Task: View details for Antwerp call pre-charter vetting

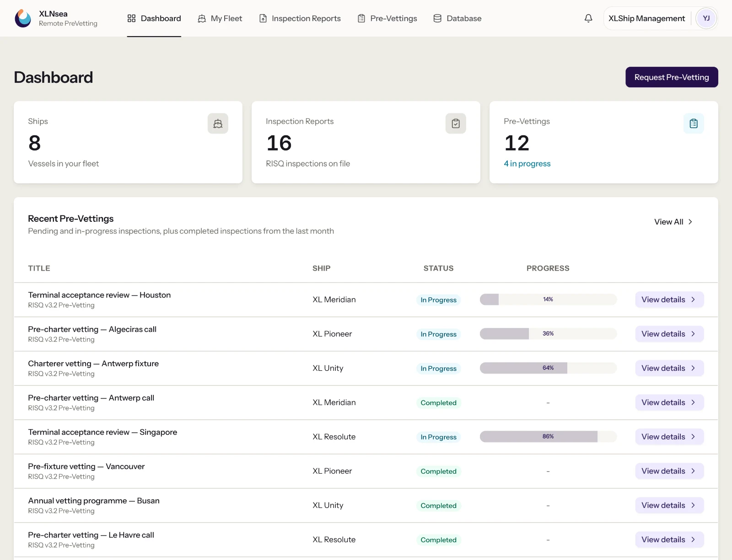Action: pyautogui.click(x=669, y=402)
